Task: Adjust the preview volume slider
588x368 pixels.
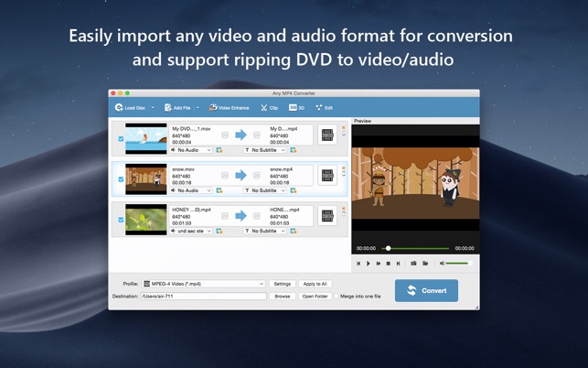Action: point(456,264)
